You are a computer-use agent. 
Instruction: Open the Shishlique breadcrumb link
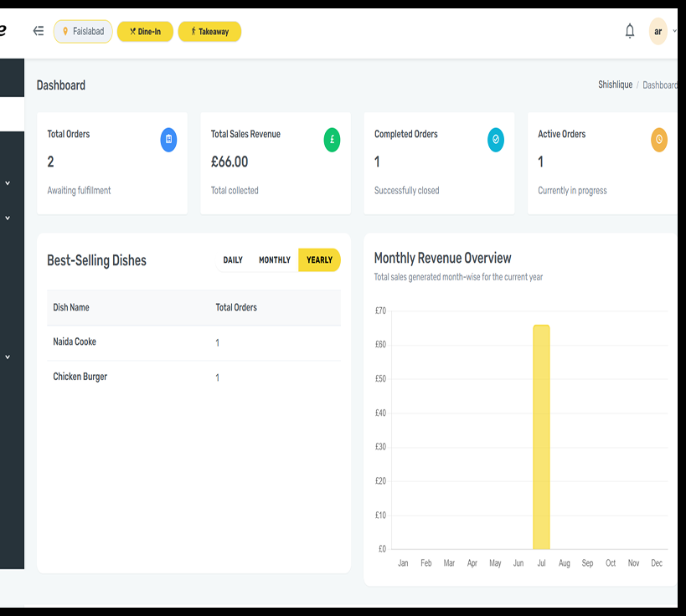[x=615, y=85]
